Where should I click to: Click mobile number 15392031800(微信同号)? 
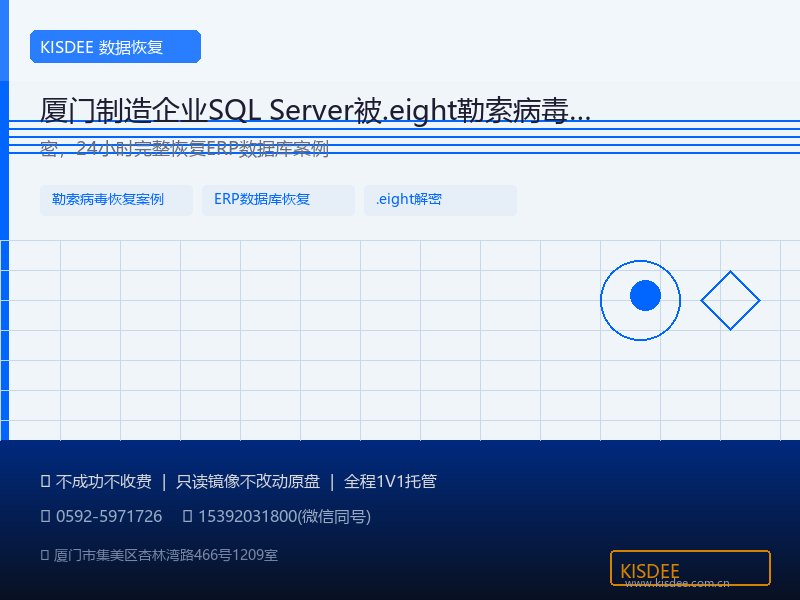pyautogui.click(x=284, y=516)
